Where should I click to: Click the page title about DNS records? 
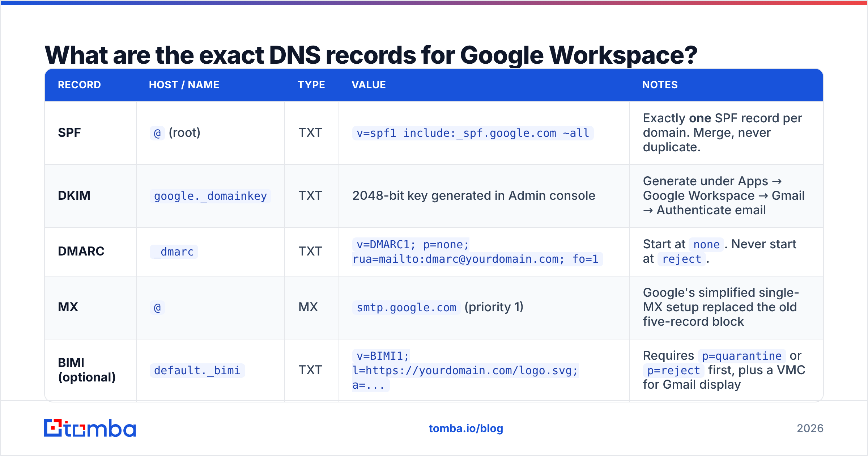(x=371, y=55)
